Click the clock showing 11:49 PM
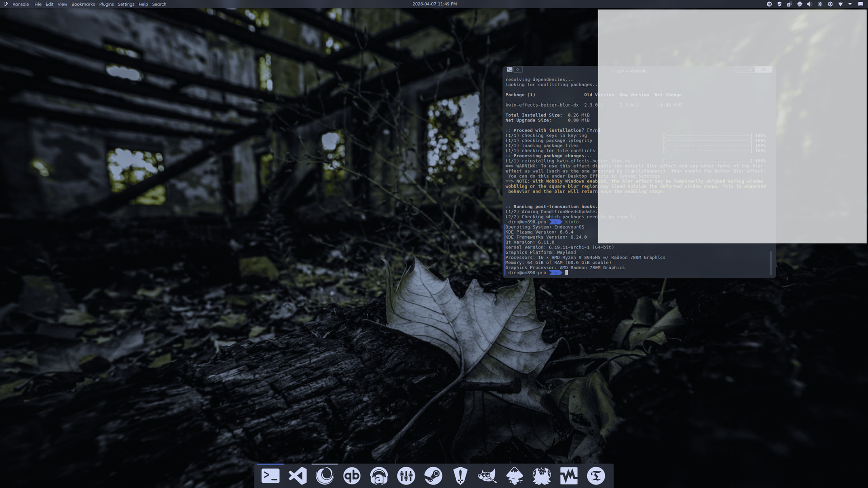The height and width of the screenshot is (488, 868). tap(434, 4)
